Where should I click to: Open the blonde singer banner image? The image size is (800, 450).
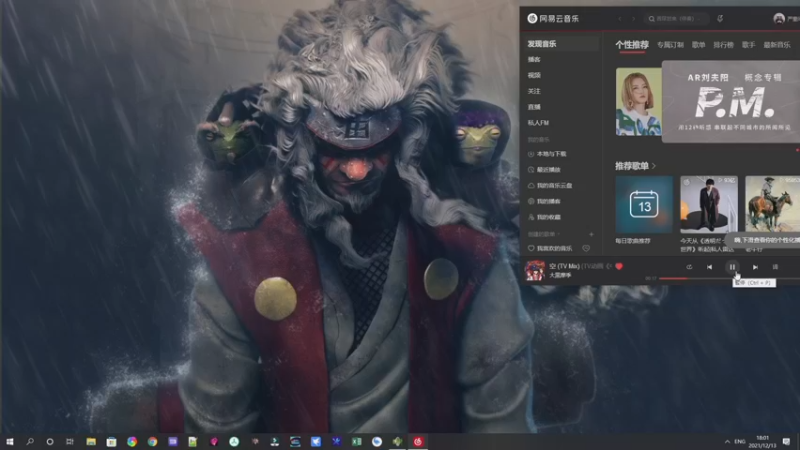click(638, 102)
